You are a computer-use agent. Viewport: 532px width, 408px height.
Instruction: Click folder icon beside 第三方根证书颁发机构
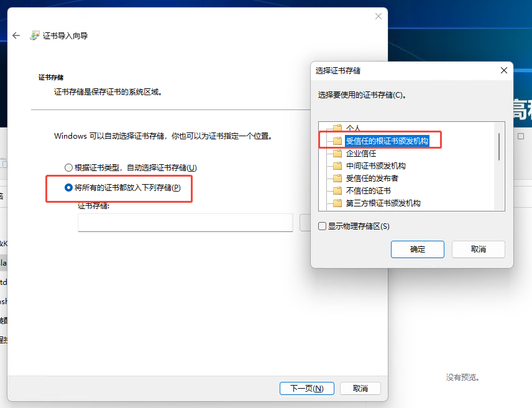[x=337, y=203]
